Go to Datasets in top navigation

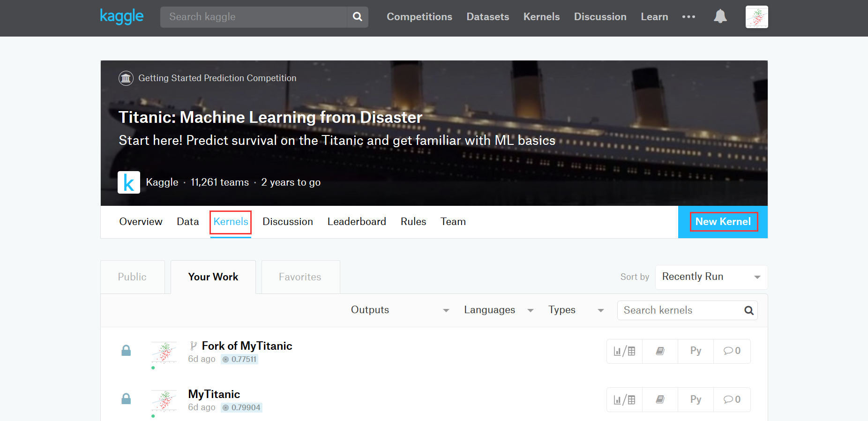coord(488,17)
